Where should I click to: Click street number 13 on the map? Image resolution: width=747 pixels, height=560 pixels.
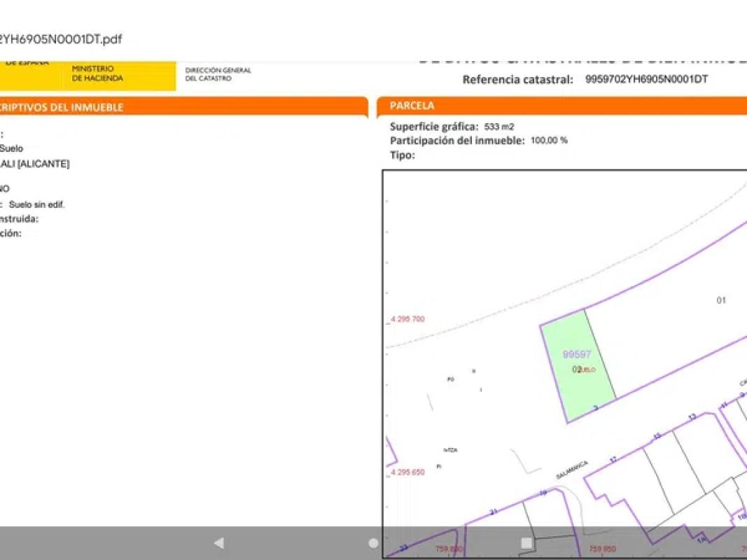click(x=692, y=417)
